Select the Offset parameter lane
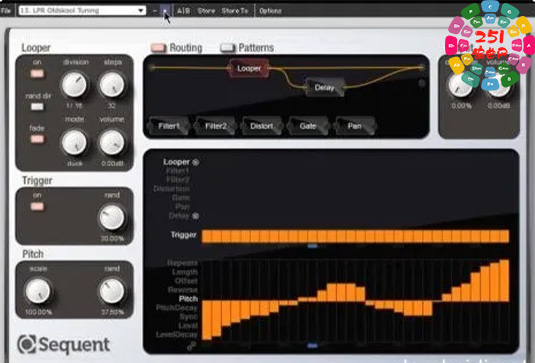Screen dimensions: 535x363 click(186, 281)
